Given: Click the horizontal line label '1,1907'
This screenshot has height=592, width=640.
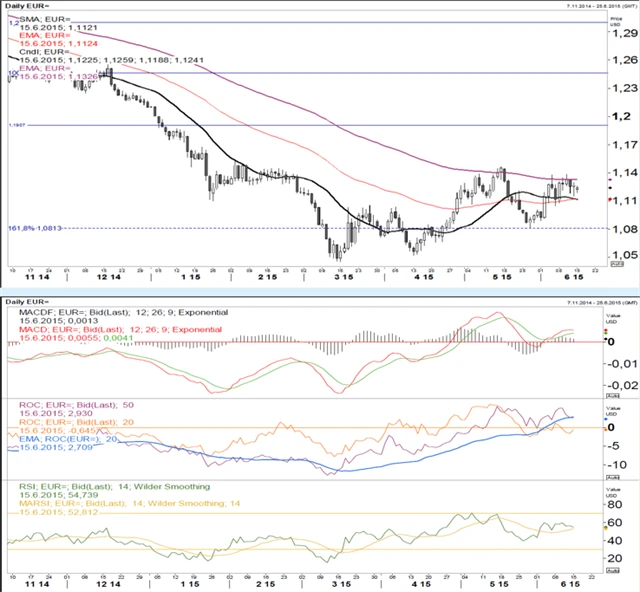Looking at the screenshot, I should click(17, 125).
